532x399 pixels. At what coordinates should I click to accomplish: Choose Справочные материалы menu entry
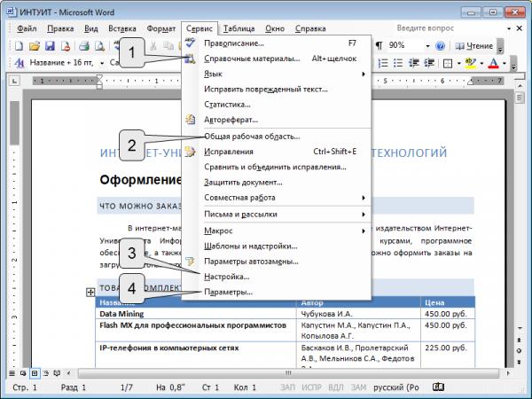pos(276,59)
